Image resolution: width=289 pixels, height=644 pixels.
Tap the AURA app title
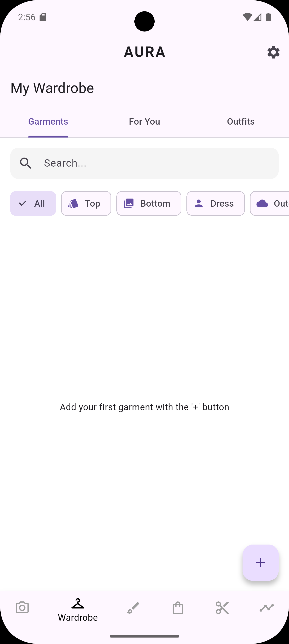tap(144, 52)
